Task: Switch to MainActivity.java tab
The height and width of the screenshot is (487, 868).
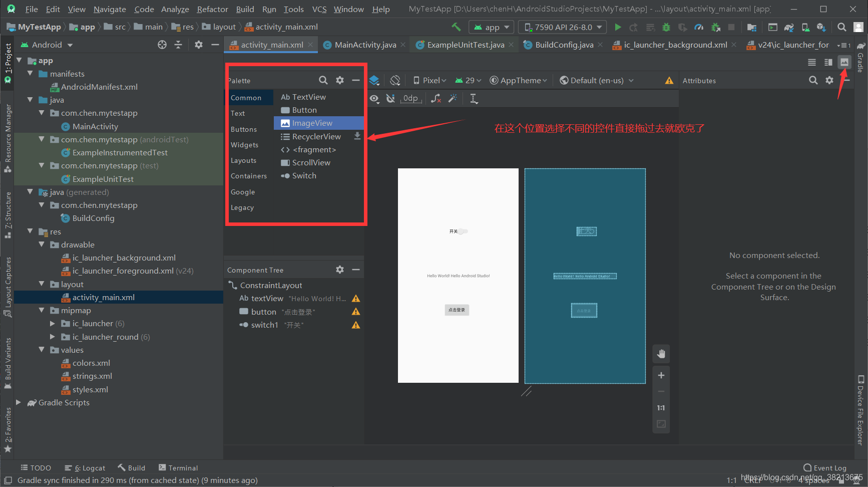Action: pyautogui.click(x=364, y=45)
